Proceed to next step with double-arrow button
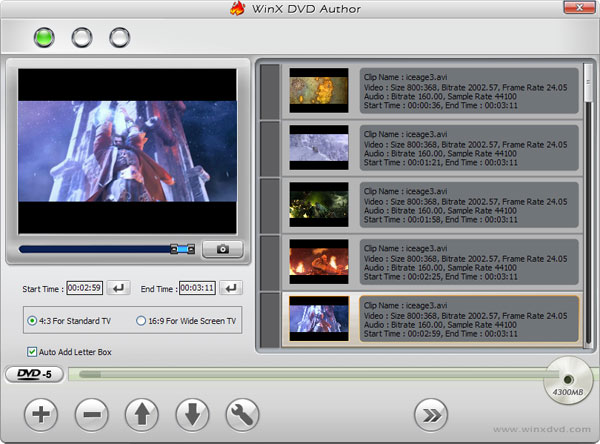The height and width of the screenshot is (444, 600). point(431,413)
